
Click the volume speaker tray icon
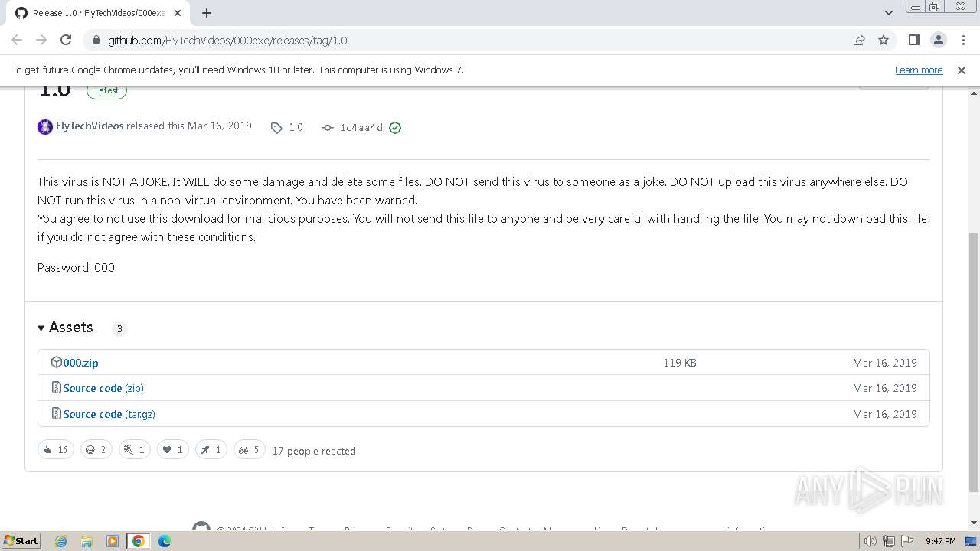871,541
